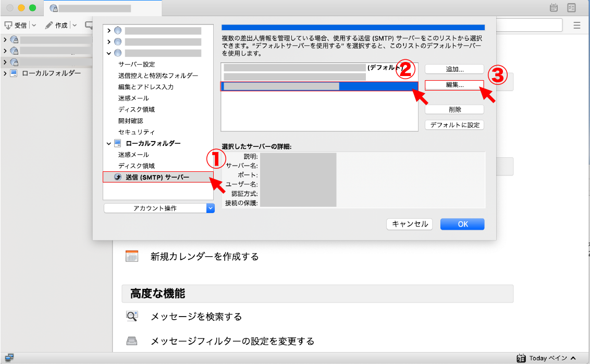Screen dimensions: 590x364
Task: Select 送信 (SMTP) サーバー in settings tree
Action: [157, 178]
